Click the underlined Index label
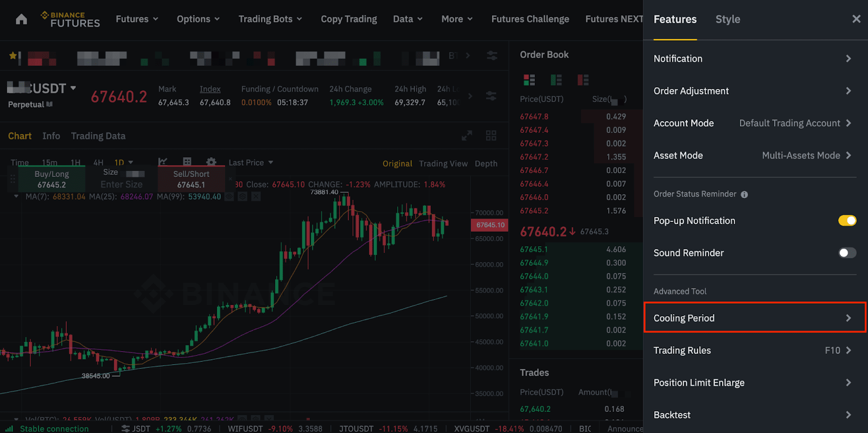868x433 pixels. 210,89
